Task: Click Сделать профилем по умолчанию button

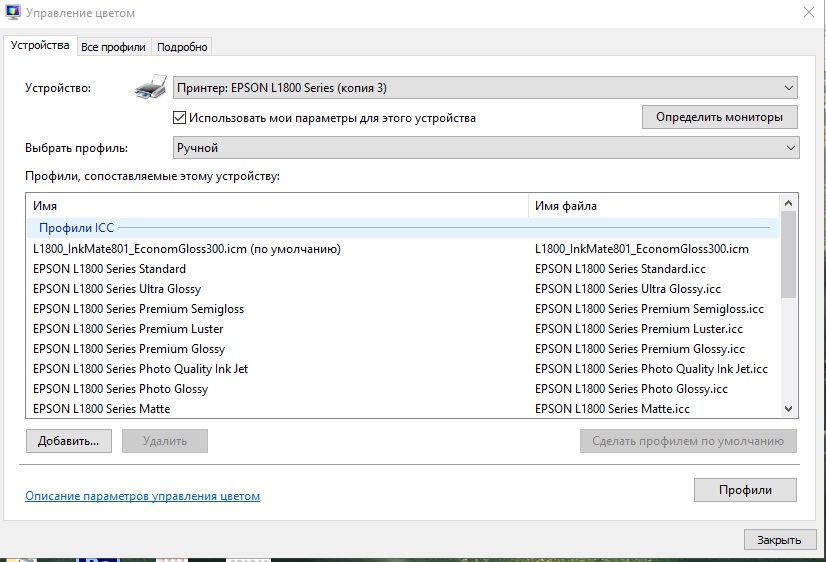Action: [688, 441]
